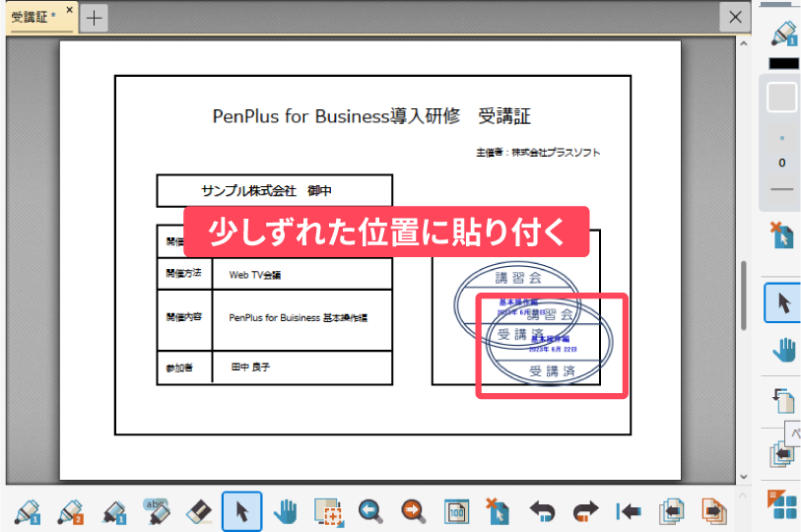This screenshot has height=532, width=801.
Task: Click the orange magnifier zoom icon
Action: point(414,511)
